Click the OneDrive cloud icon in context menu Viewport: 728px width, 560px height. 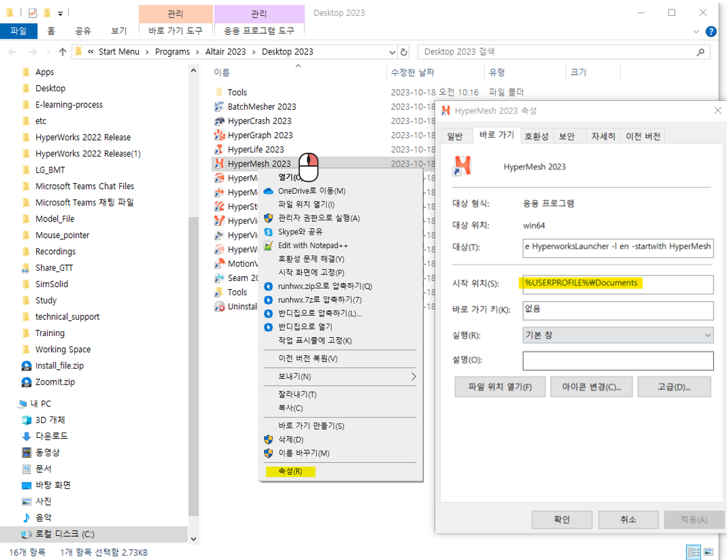click(268, 191)
